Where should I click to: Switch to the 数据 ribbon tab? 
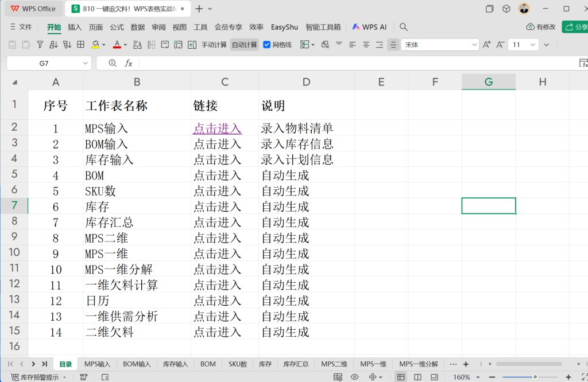(x=138, y=27)
